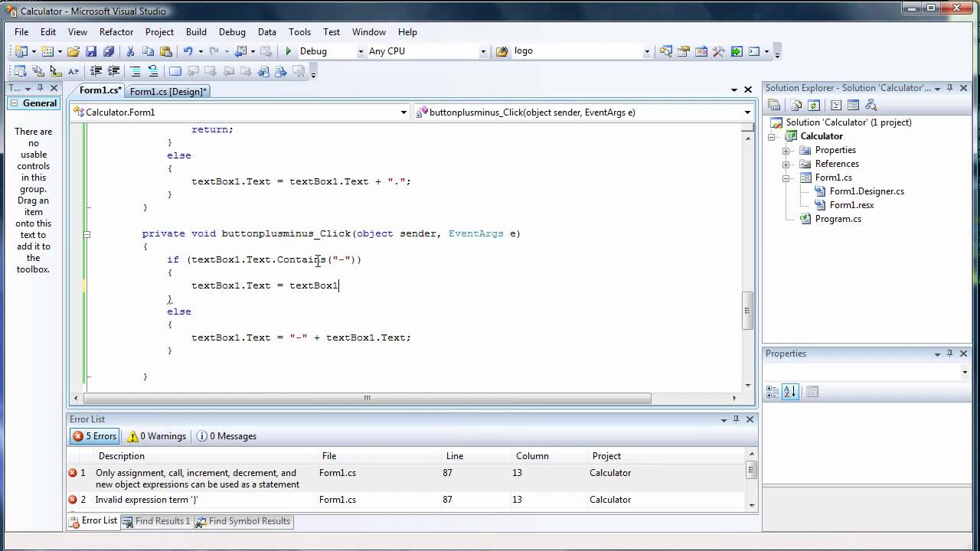Open the Object Browser toolbar icon

coord(701,51)
